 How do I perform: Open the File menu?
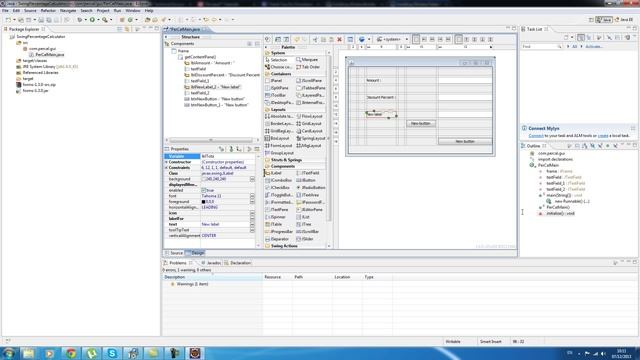5,10
